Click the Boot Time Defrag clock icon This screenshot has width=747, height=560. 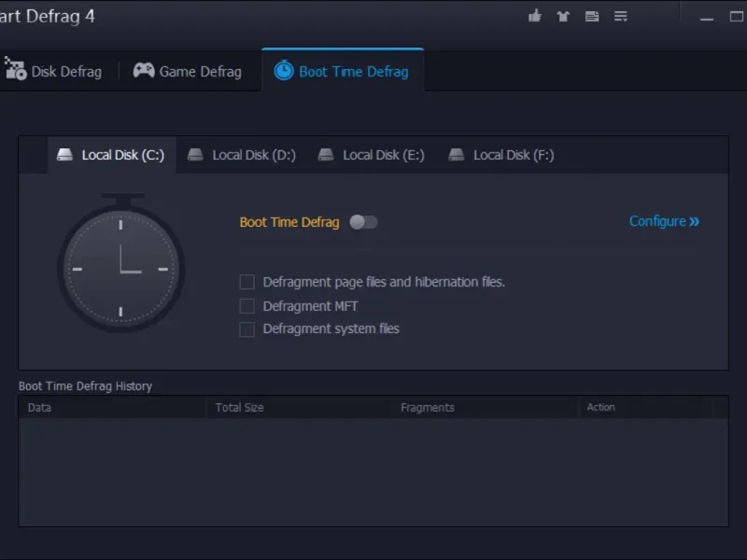click(x=284, y=71)
